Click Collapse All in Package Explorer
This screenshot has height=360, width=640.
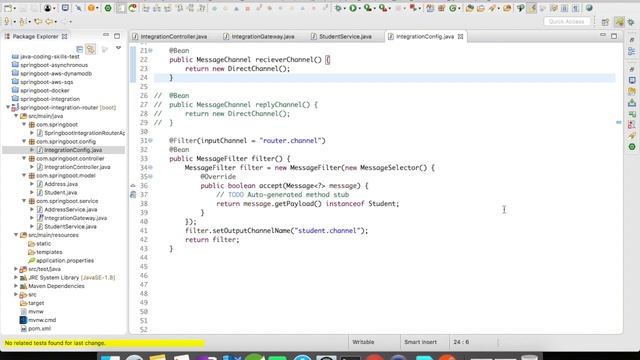(80, 49)
